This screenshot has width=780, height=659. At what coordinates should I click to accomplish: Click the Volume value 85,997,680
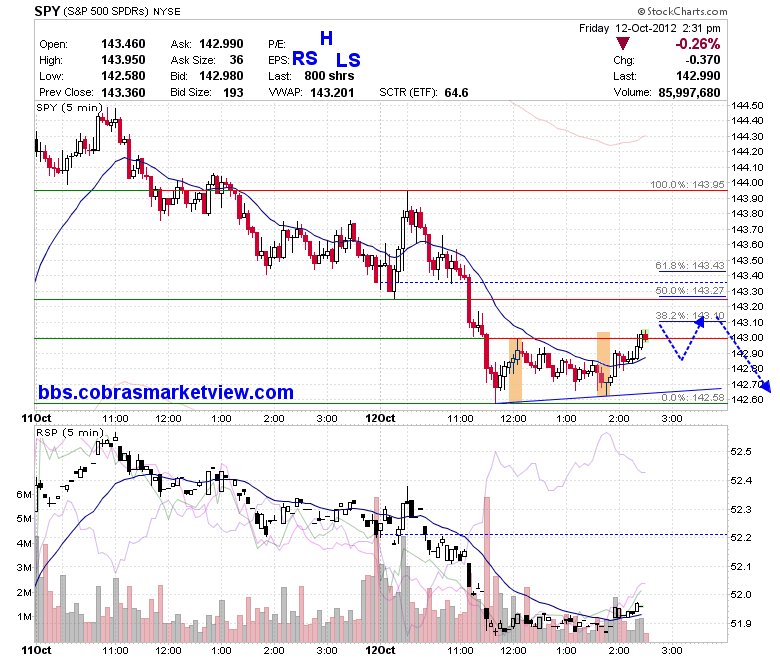(x=689, y=93)
